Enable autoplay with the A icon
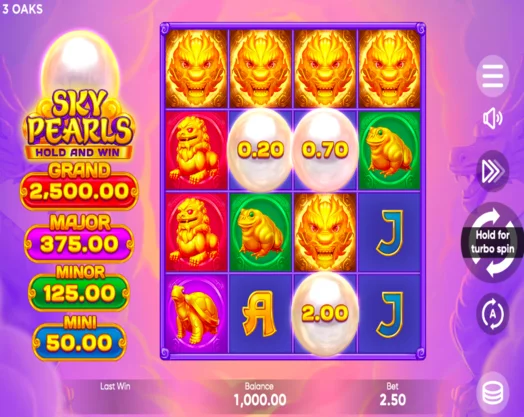524x417 pixels. [x=493, y=314]
